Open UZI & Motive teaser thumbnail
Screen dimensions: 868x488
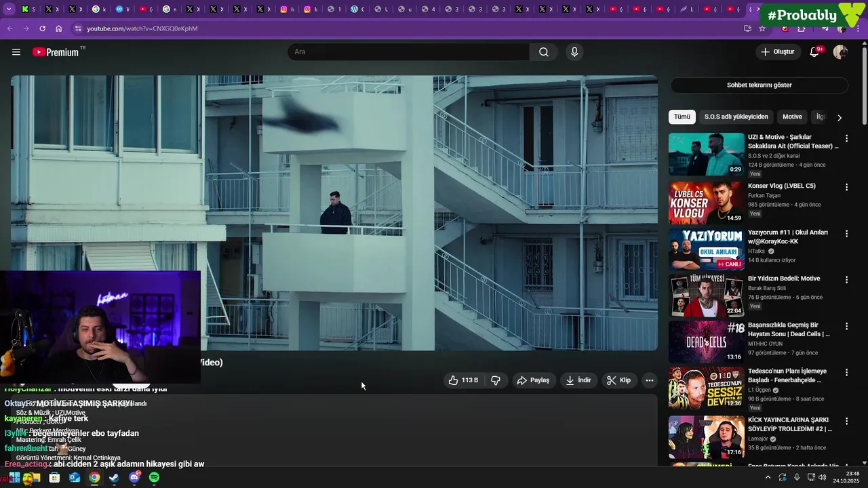coord(706,154)
